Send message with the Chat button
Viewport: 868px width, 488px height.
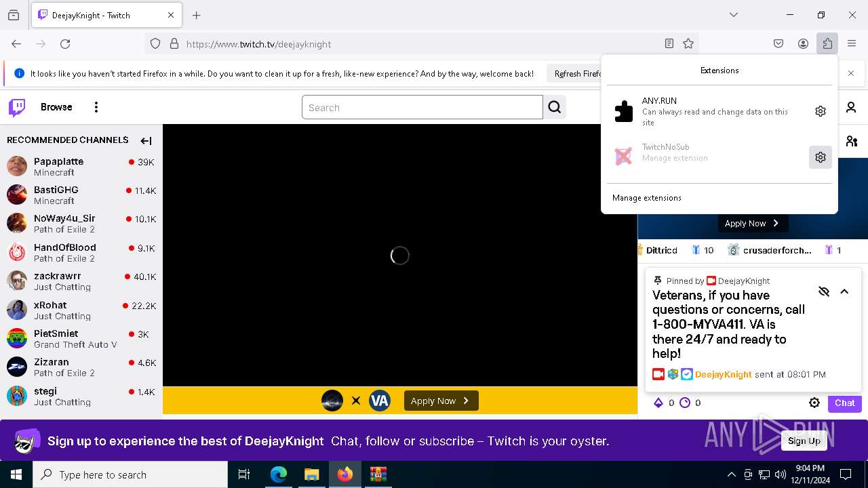coord(844,403)
